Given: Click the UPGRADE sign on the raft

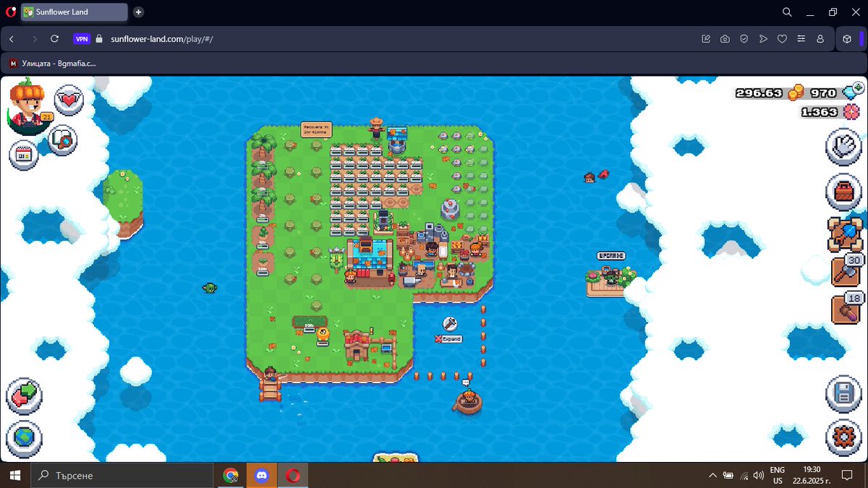Looking at the screenshot, I should (611, 256).
